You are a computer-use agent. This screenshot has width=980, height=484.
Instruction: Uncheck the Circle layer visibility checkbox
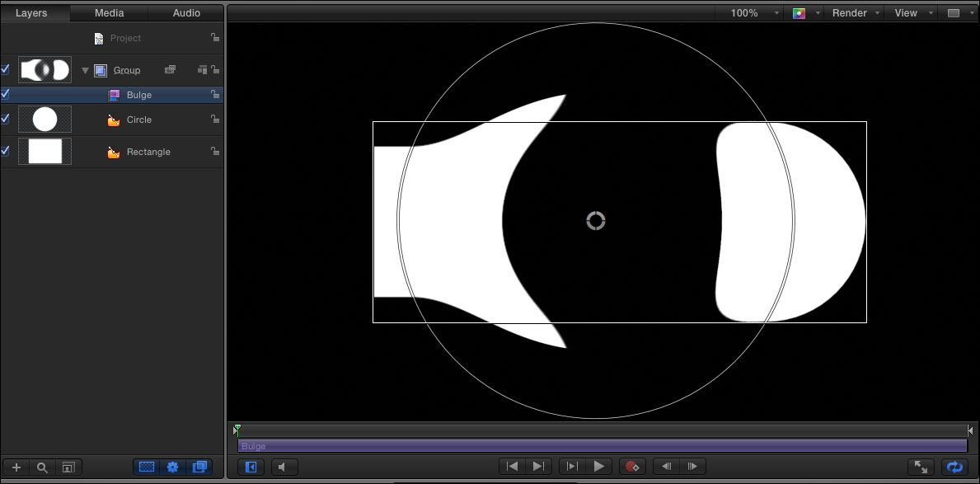(x=5, y=119)
